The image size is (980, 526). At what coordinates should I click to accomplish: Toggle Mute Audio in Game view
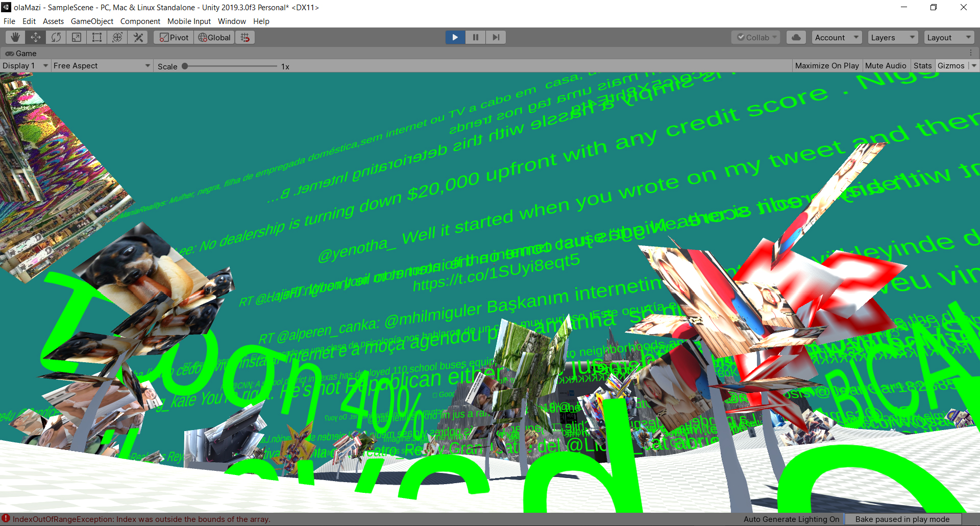885,66
